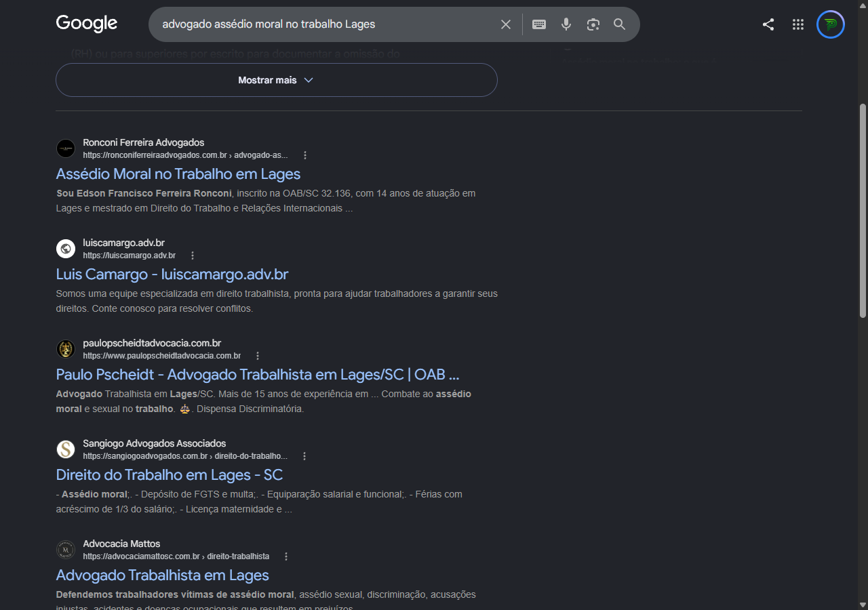This screenshot has height=610, width=868.
Task: Open more options for Ronconi Ferreira result
Action: click(x=305, y=155)
